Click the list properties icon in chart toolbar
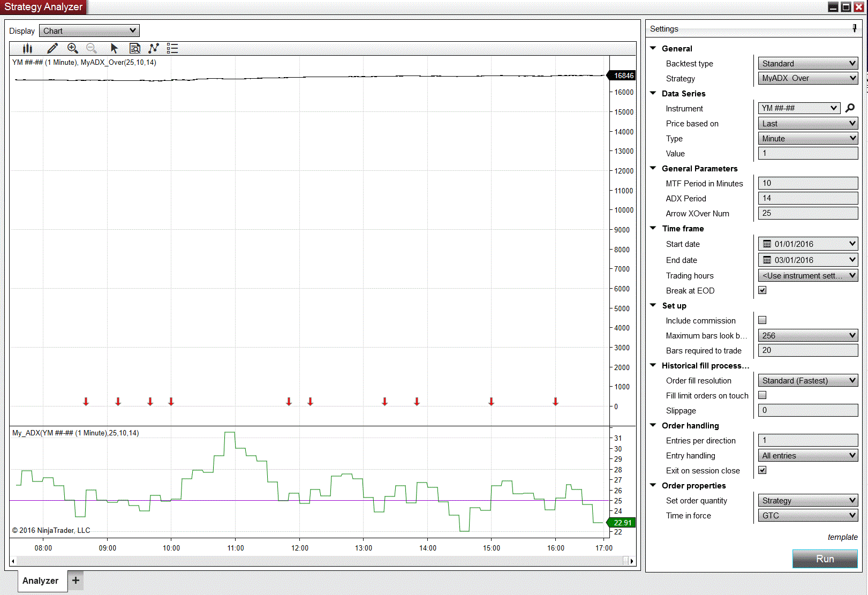The height and width of the screenshot is (595, 868). [172, 49]
